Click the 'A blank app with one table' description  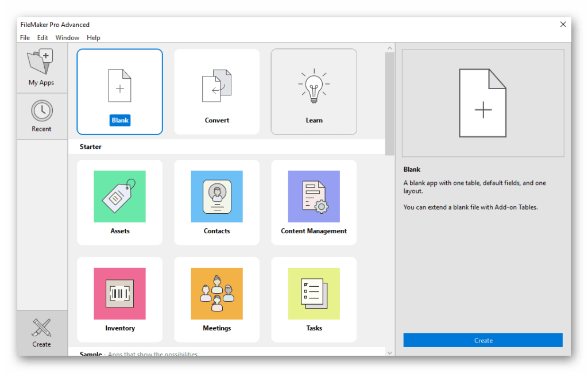coord(475,187)
